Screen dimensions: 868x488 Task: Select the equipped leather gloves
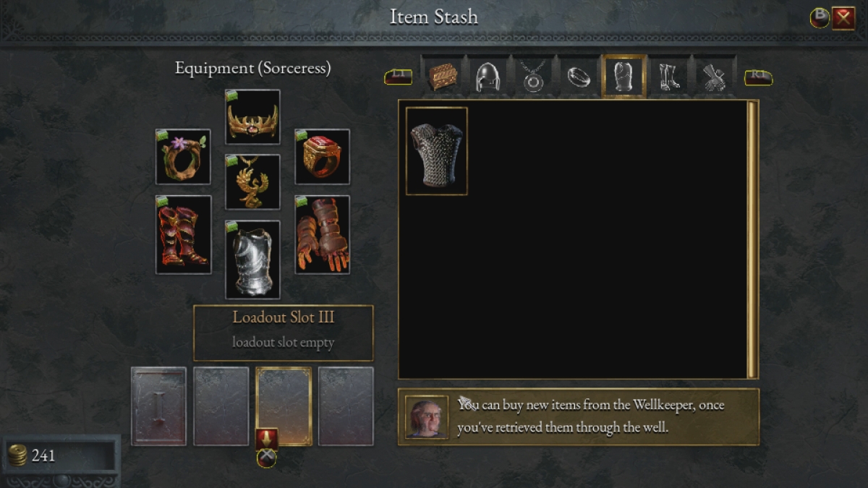tap(322, 235)
